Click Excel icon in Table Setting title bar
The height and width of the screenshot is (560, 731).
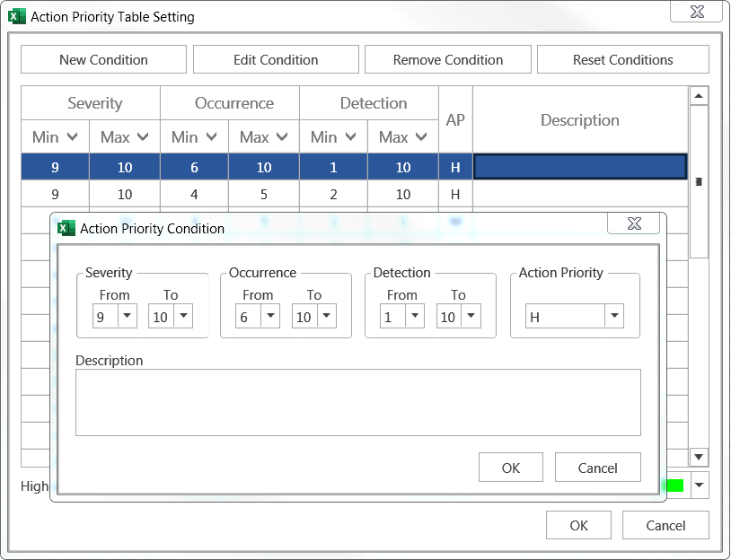coord(17,16)
